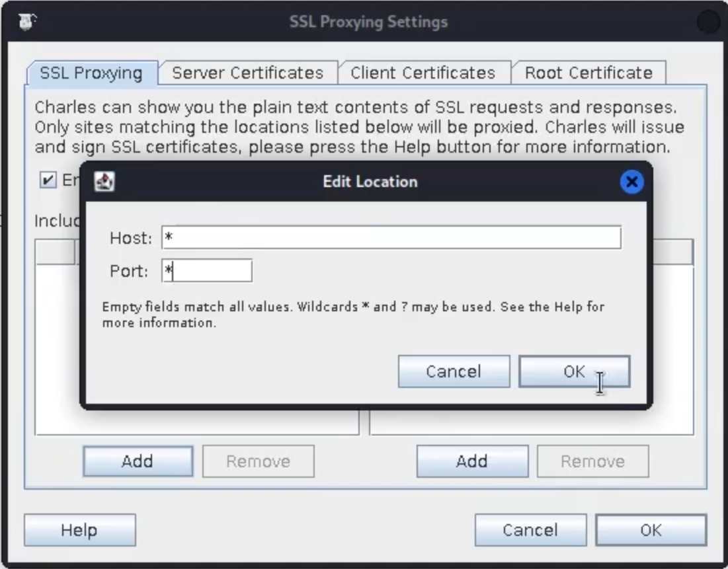The height and width of the screenshot is (569, 728).
Task: Cancel the SSL Proxying Settings window
Action: tap(530, 530)
